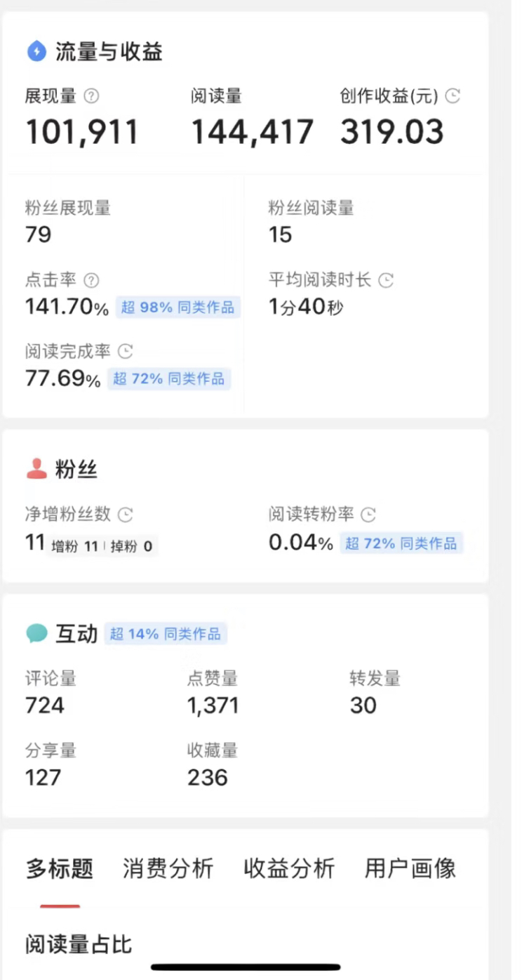Tap the clock icon beside 净增粉丝数

click(x=125, y=515)
